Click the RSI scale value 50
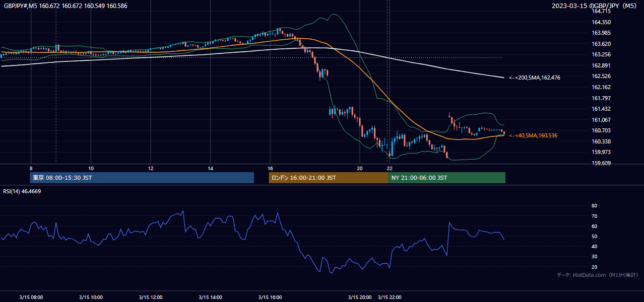 pos(595,236)
